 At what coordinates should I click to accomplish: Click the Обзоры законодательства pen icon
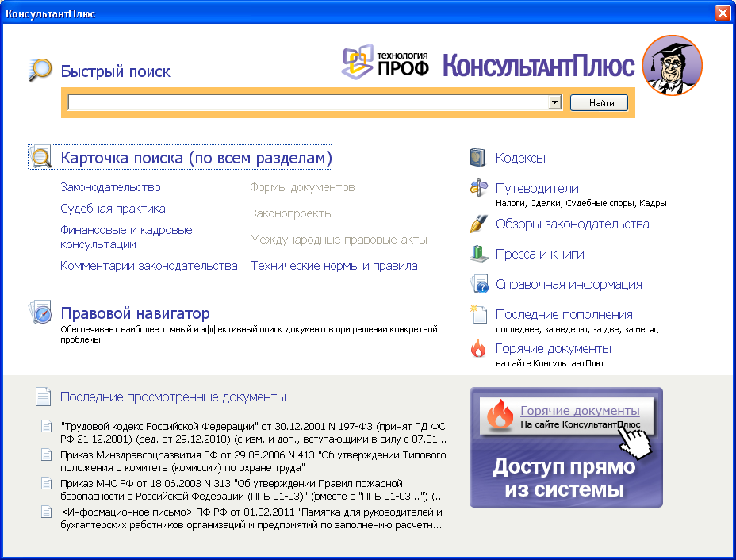(x=478, y=224)
